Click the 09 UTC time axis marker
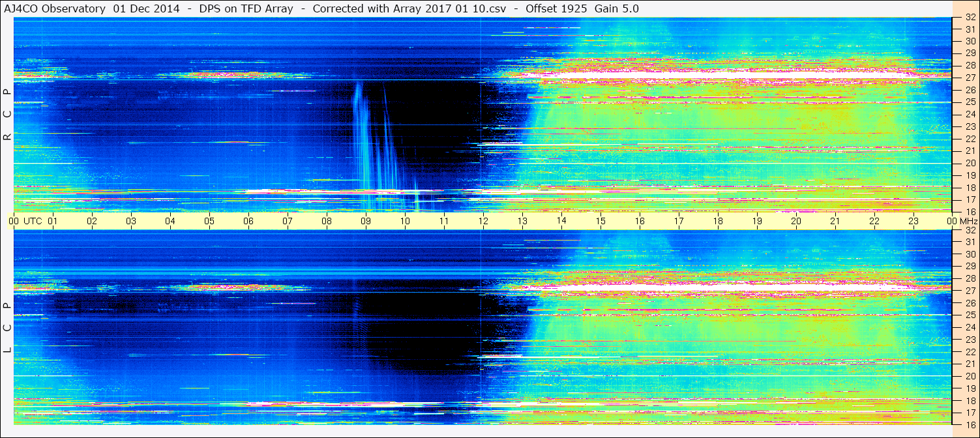Viewport: 980px width, 438px height. coord(365,222)
